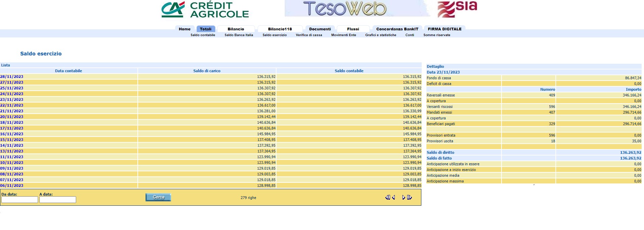Click the Da data input field
This screenshot has width=644, height=230.
[x=20, y=200]
